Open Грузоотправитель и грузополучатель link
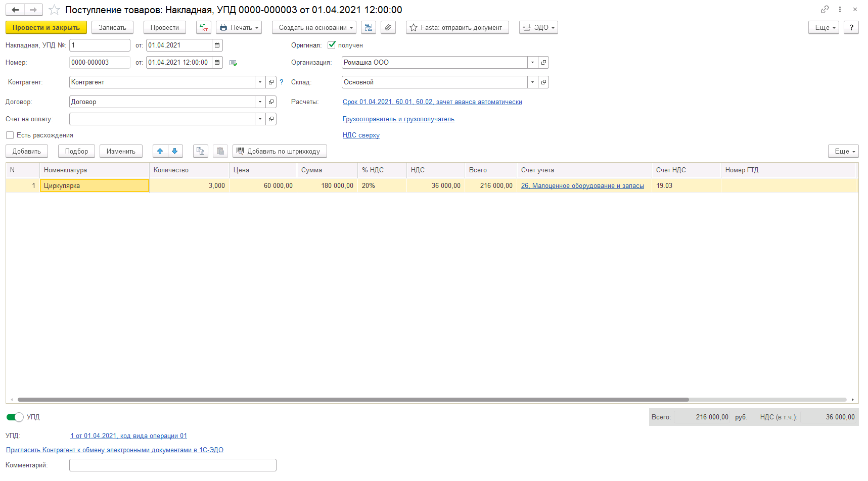The width and height of the screenshot is (868, 481). point(398,119)
